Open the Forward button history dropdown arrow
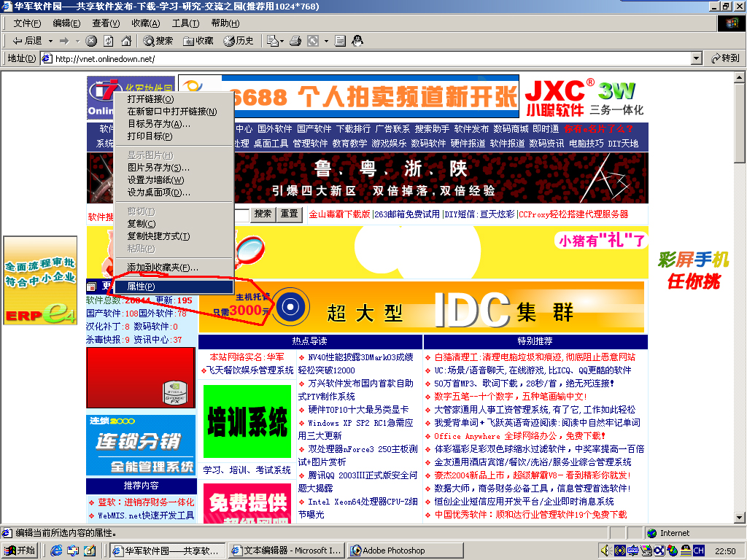747x560 pixels. click(x=77, y=41)
